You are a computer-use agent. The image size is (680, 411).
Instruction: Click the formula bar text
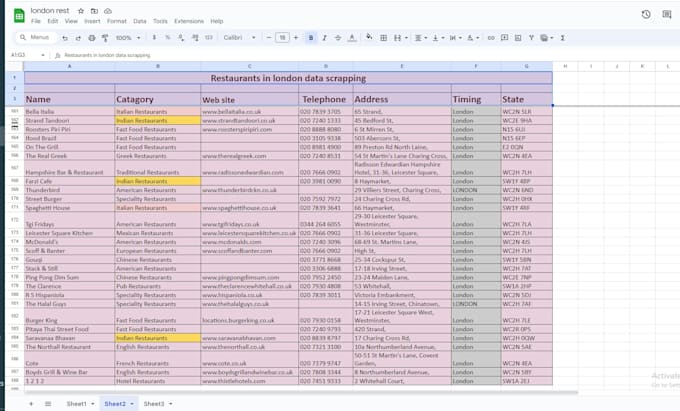pyautogui.click(x=107, y=55)
